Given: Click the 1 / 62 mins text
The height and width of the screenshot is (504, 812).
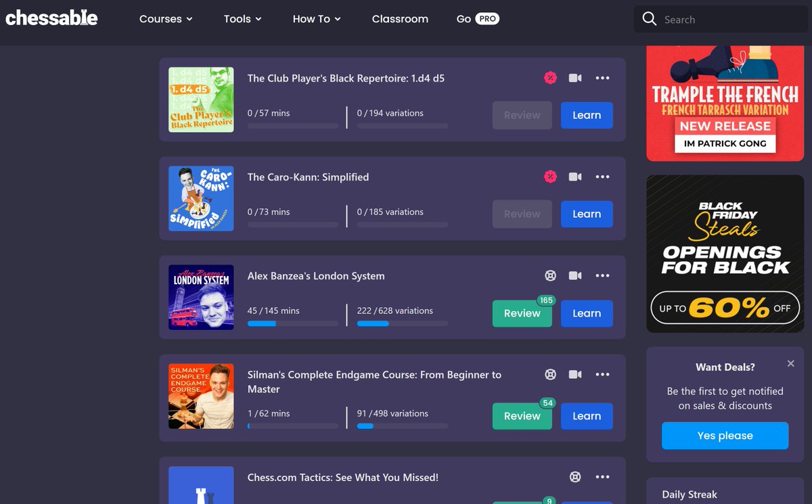Looking at the screenshot, I should (x=269, y=413).
